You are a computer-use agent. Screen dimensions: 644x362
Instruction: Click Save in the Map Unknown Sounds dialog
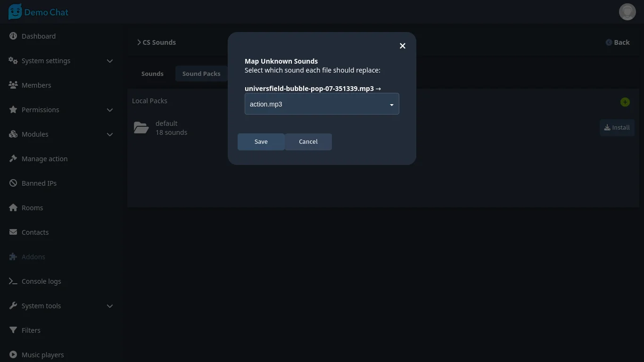[x=261, y=142]
